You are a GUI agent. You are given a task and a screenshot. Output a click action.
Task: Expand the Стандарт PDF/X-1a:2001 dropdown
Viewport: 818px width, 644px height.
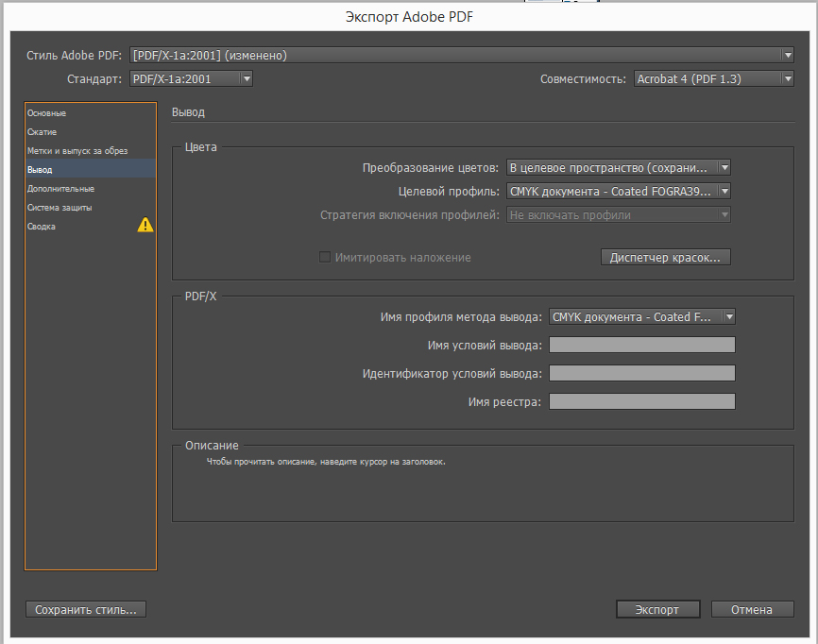(x=191, y=78)
